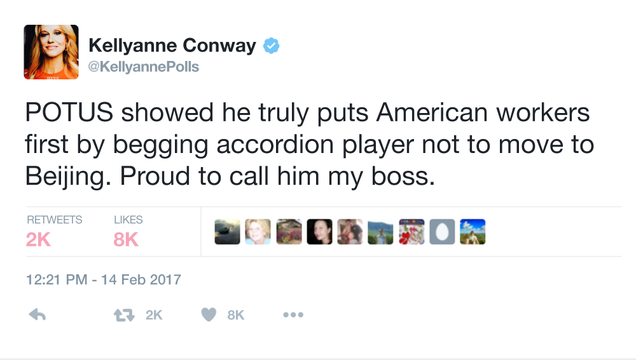Open Kellyanne Conway's profile photo
This screenshot has width=636, height=360.
(51, 52)
